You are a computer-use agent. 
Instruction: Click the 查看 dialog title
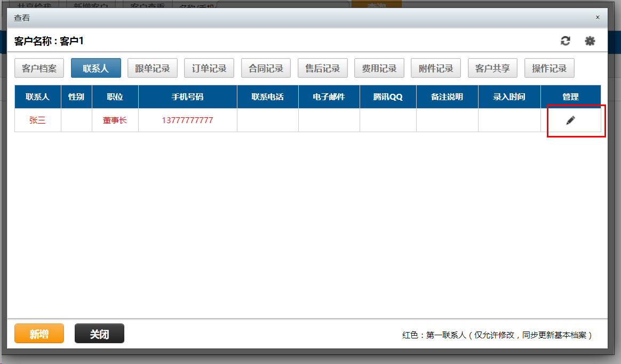coord(22,18)
